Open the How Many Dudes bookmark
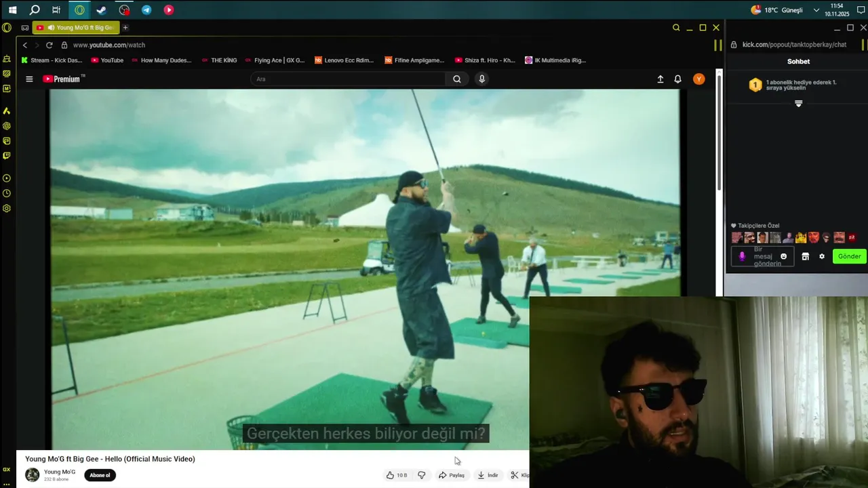 (x=161, y=60)
